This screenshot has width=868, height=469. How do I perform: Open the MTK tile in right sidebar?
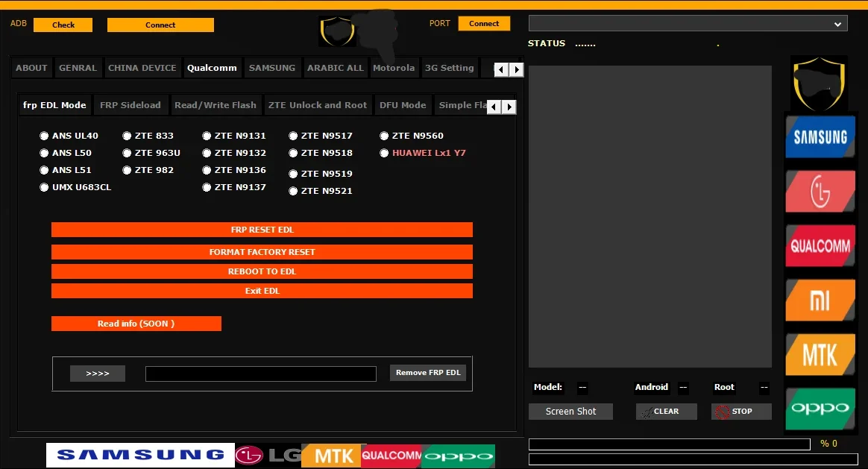tap(820, 354)
